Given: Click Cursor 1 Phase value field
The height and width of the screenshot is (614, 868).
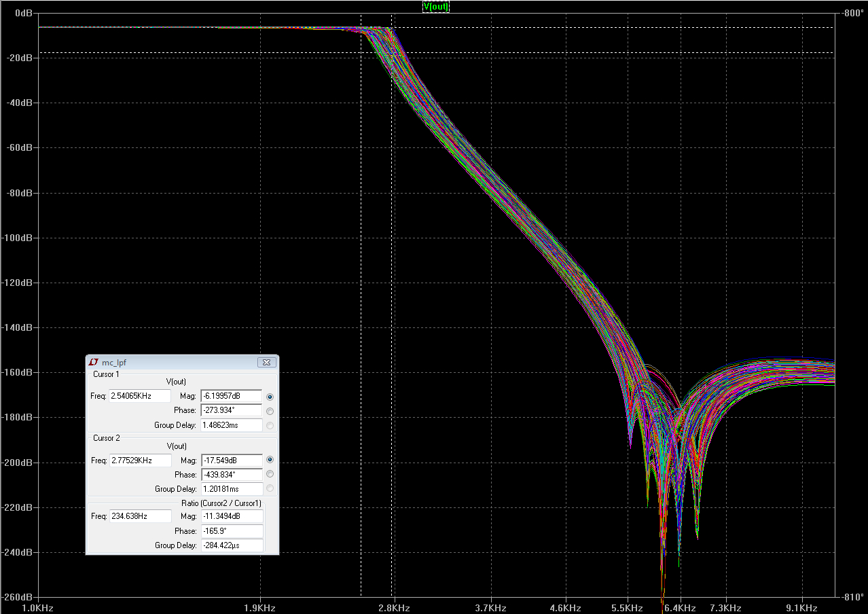Looking at the screenshot, I should pos(232,410).
